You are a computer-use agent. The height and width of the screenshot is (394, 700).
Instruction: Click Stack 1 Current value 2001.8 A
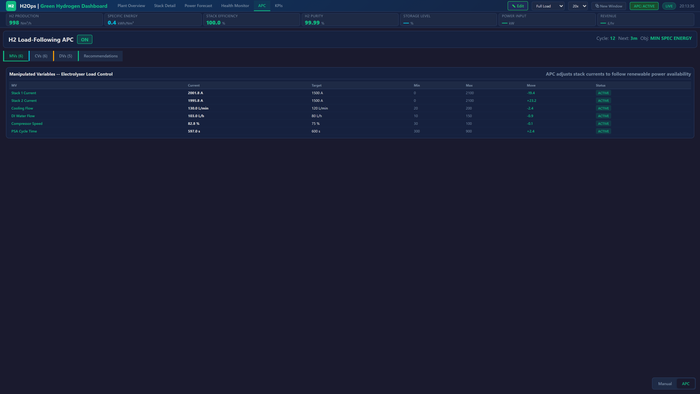(195, 93)
